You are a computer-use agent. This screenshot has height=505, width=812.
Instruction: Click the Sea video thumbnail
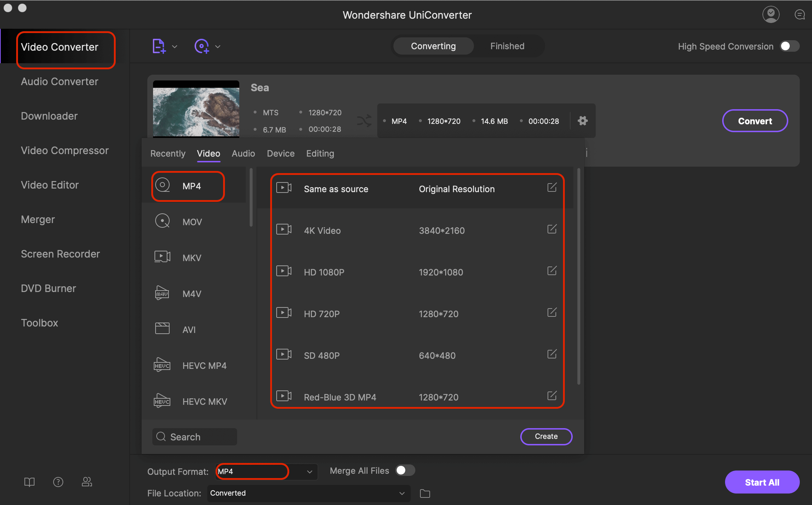pyautogui.click(x=195, y=108)
